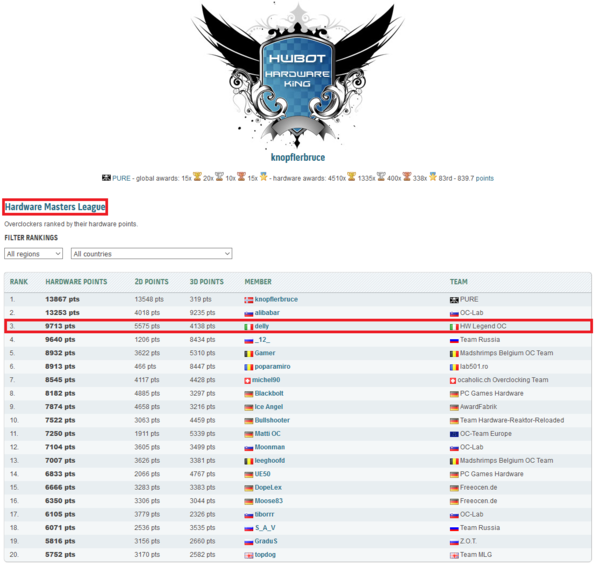Click the TEAM column header

458,282
